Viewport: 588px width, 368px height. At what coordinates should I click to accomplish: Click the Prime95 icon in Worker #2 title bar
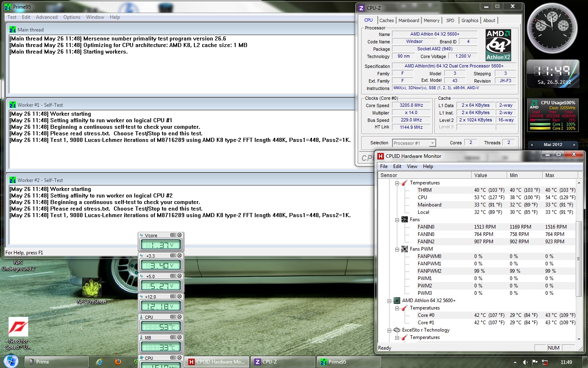[13, 180]
